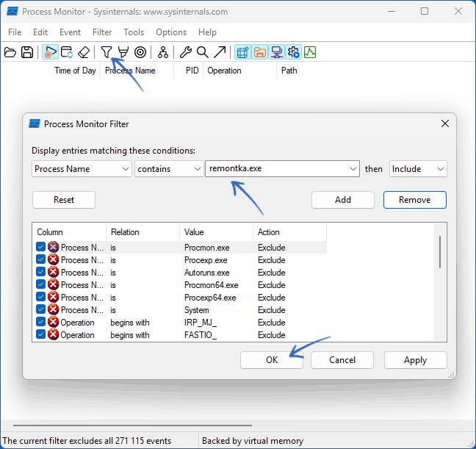Uncheck the IRP_MJ_ operation filter checkbox
Image resolution: width=476 pixels, height=449 pixels.
[40, 321]
